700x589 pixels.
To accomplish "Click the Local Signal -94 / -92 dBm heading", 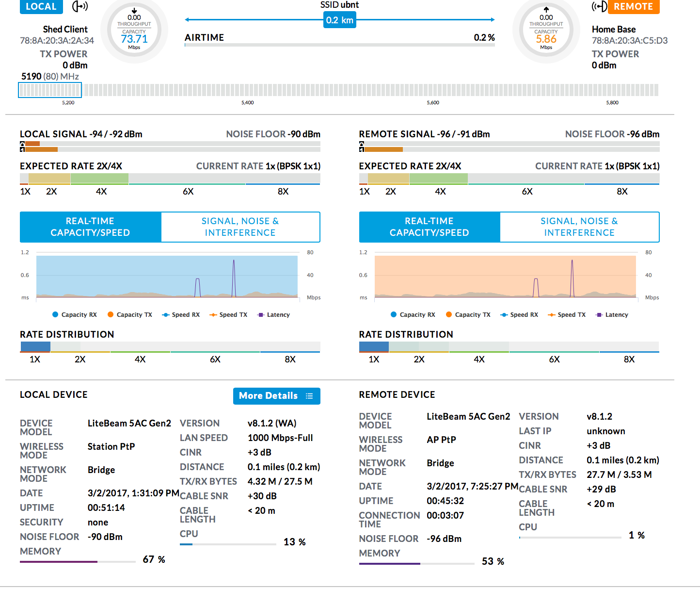I will (81, 134).
